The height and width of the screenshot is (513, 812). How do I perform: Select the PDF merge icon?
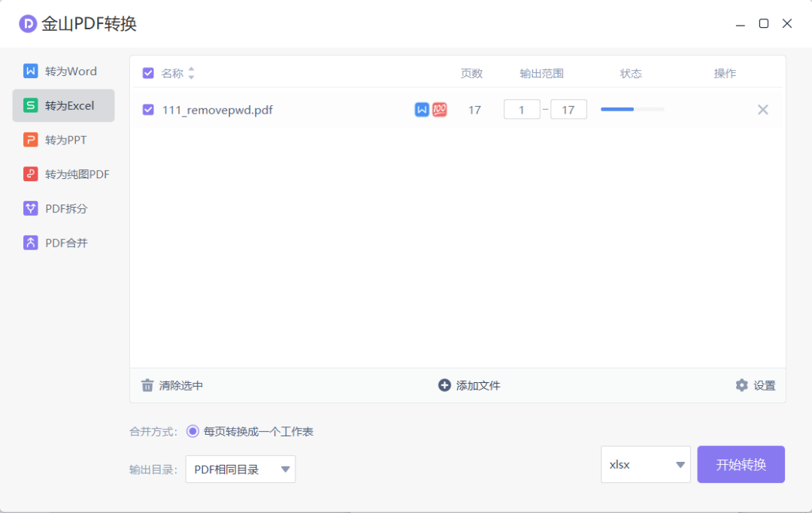click(x=31, y=242)
